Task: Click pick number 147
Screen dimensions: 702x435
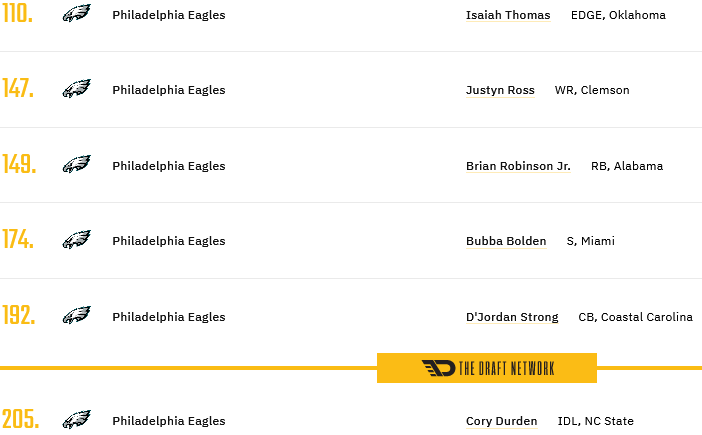Action: [x=18, y=89]
